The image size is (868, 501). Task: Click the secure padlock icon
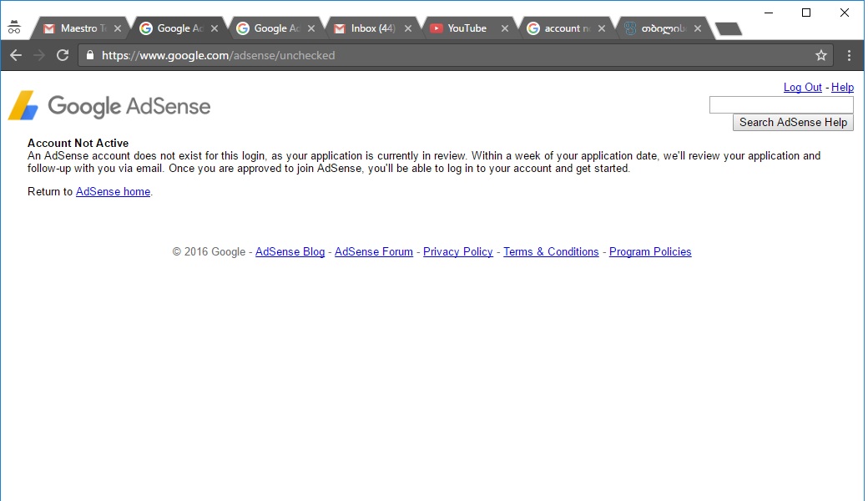[90, 55]
